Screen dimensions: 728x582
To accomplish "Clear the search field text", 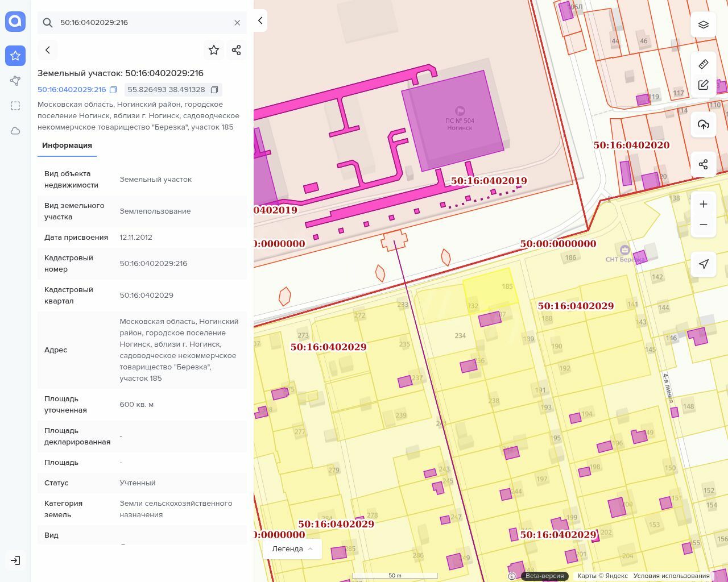I will click(x=237, y=23).
